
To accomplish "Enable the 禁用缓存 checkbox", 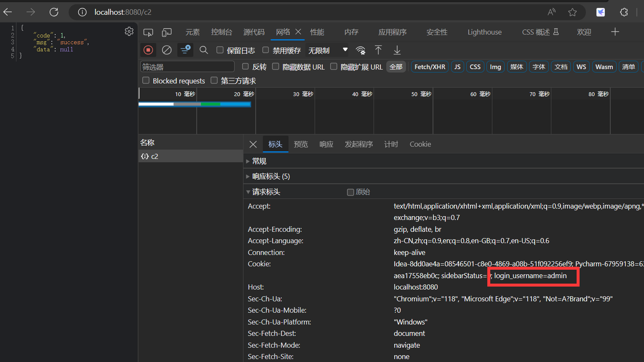I will (x=266, y=50).
